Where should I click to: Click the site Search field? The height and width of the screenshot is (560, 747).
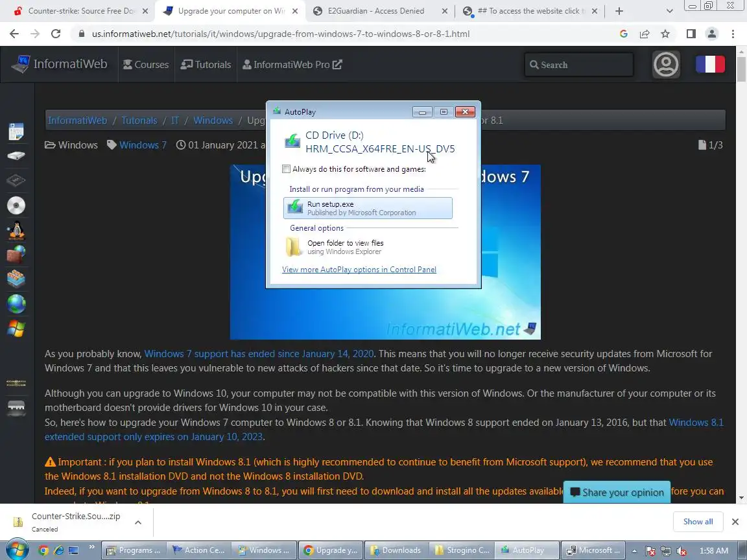(x=579, y=65)
